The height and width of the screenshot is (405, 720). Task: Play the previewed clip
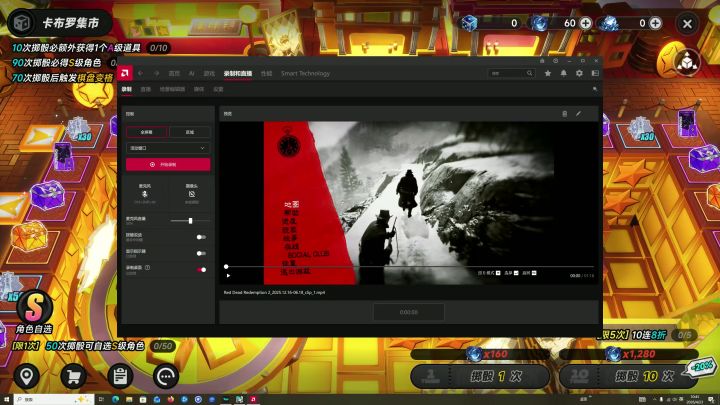click(x=228, y=276)
